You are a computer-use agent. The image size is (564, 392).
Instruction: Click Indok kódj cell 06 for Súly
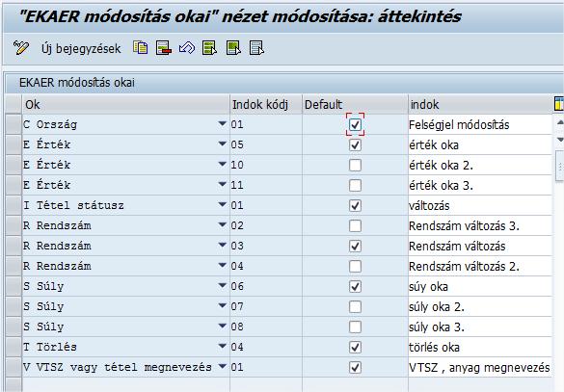266,287
